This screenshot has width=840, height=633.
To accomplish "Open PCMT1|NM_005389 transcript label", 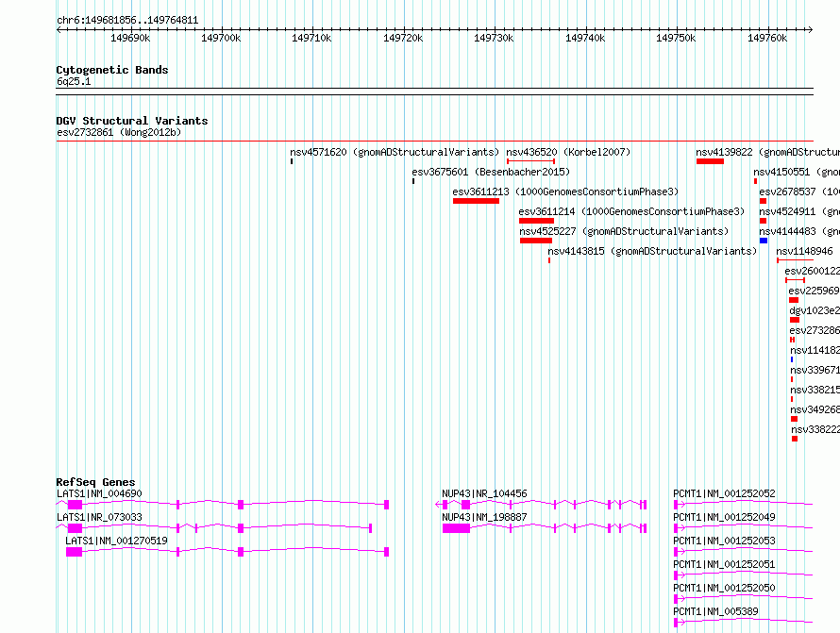I will [x=715, y=611].
